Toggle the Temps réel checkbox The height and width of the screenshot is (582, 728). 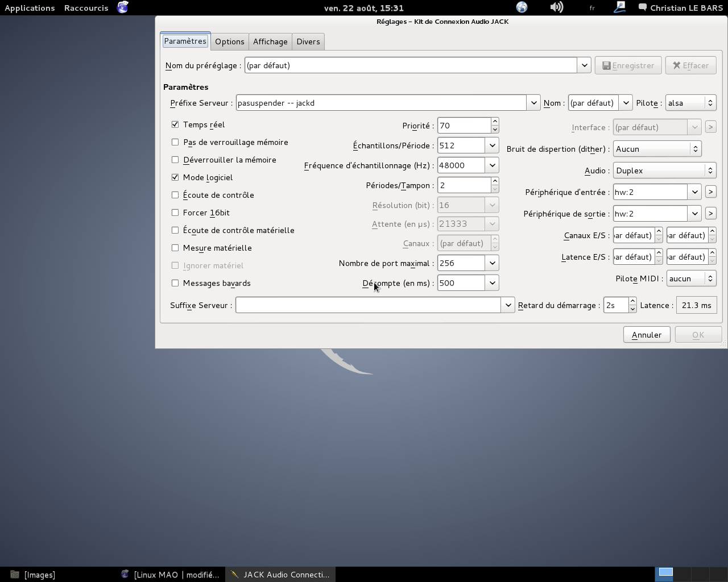175,124
